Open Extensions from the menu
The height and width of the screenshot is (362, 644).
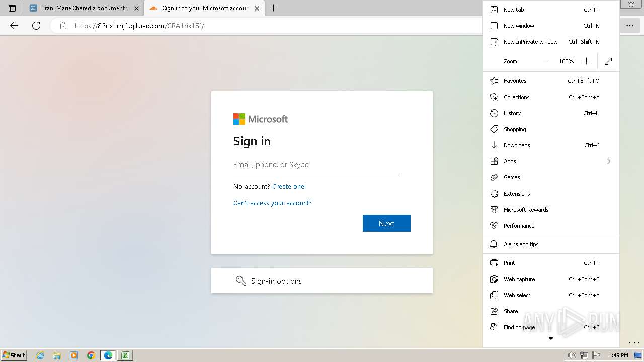click(x=551, y=194)
